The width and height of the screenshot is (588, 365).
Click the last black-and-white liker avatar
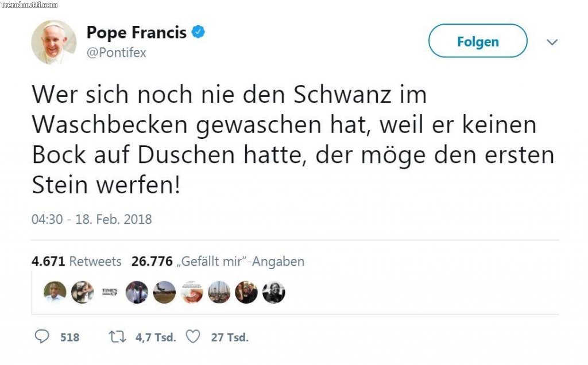pyautogui.click(x=273, y=292)
